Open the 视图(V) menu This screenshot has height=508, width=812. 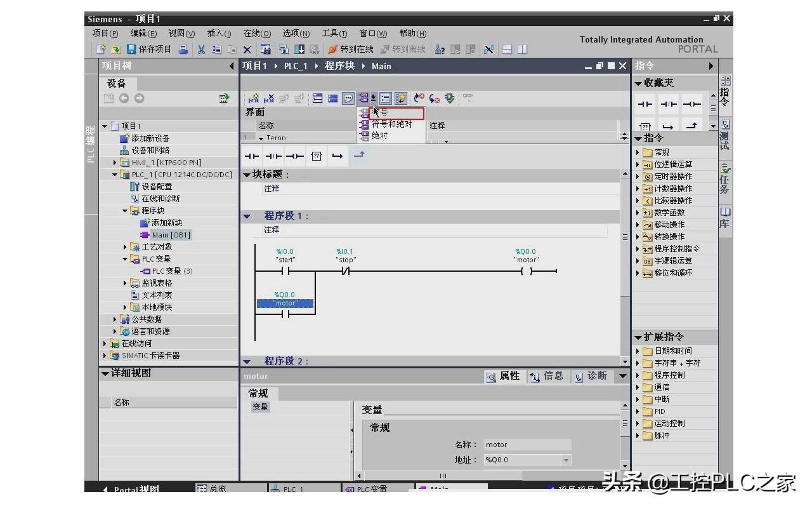click(181, 34)
